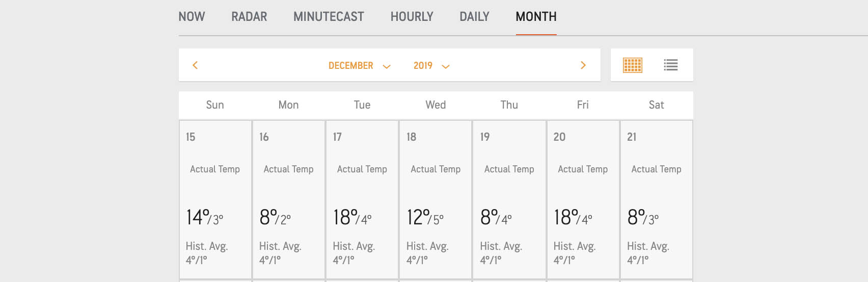Image resolution: width=868 pixels, height=282 pixels.
Task: Open the NOW tab
Action: tap(192, 17)
